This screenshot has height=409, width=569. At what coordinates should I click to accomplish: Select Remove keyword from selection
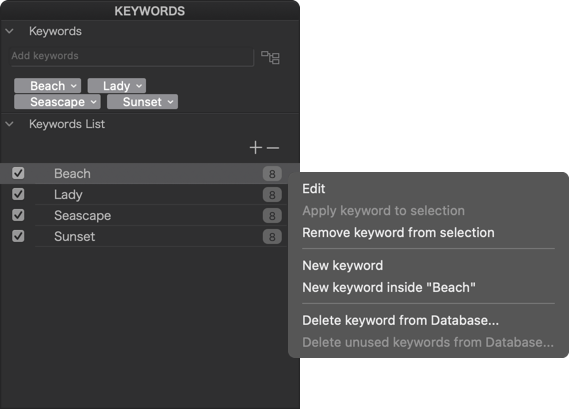pyautogui.click(x=398, y=233)
